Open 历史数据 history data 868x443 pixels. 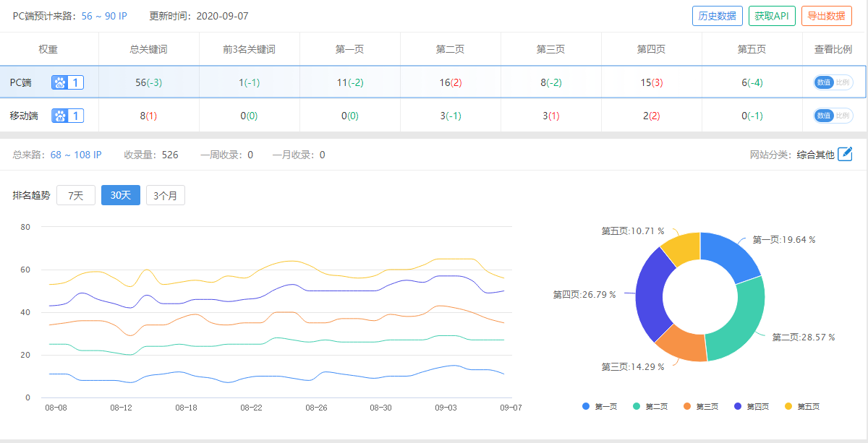click(718, 16)
